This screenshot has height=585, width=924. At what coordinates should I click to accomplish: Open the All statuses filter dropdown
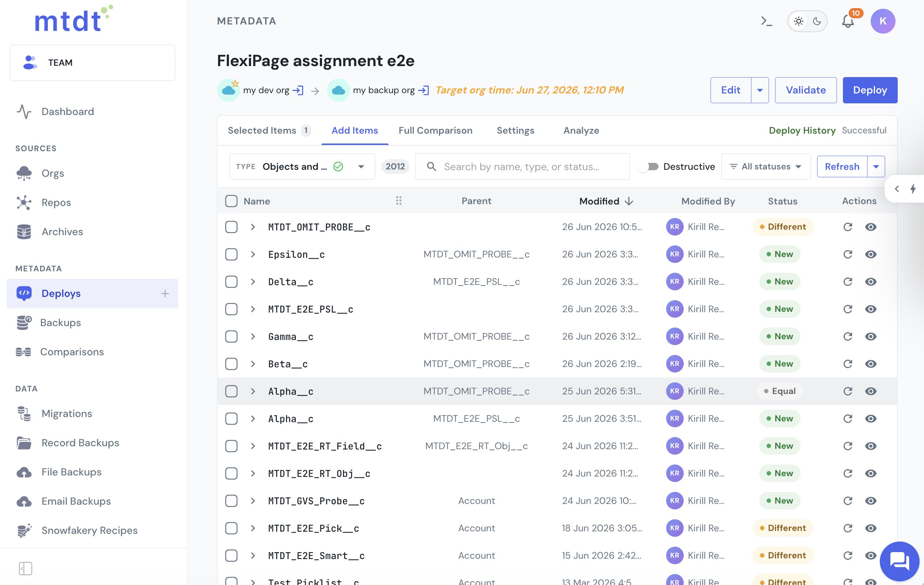(766, 167)
